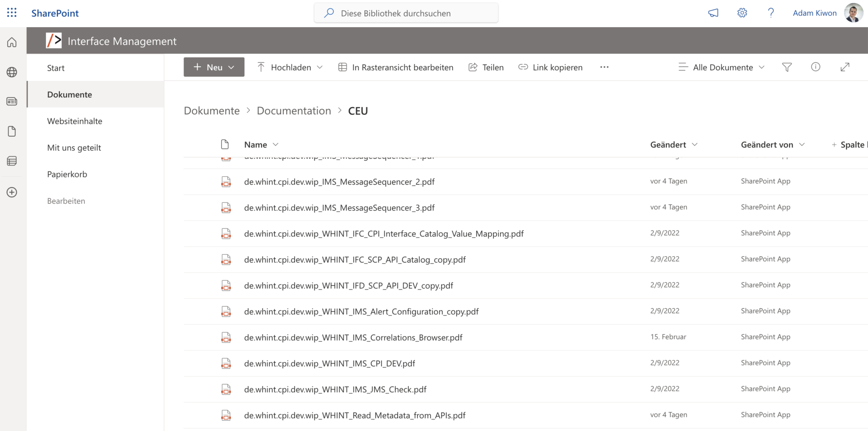The image size is (868, 431).
Task: Open the more commands ellipsis
Action: [x=604, y=67]
